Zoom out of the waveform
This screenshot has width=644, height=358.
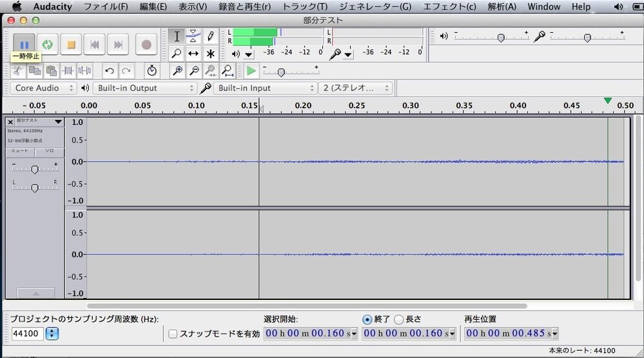click(x=194, y=71)
